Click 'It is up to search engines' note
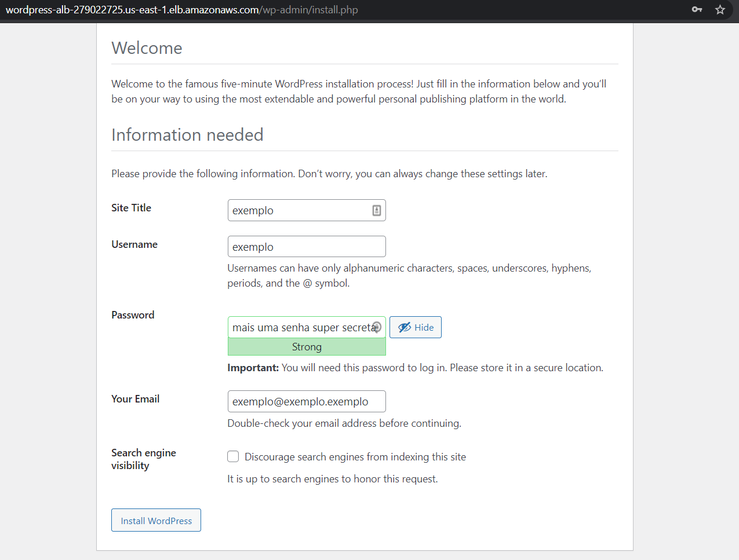Image resolution: width=739 pixels, height=560 pixels. tap(333, 479)
